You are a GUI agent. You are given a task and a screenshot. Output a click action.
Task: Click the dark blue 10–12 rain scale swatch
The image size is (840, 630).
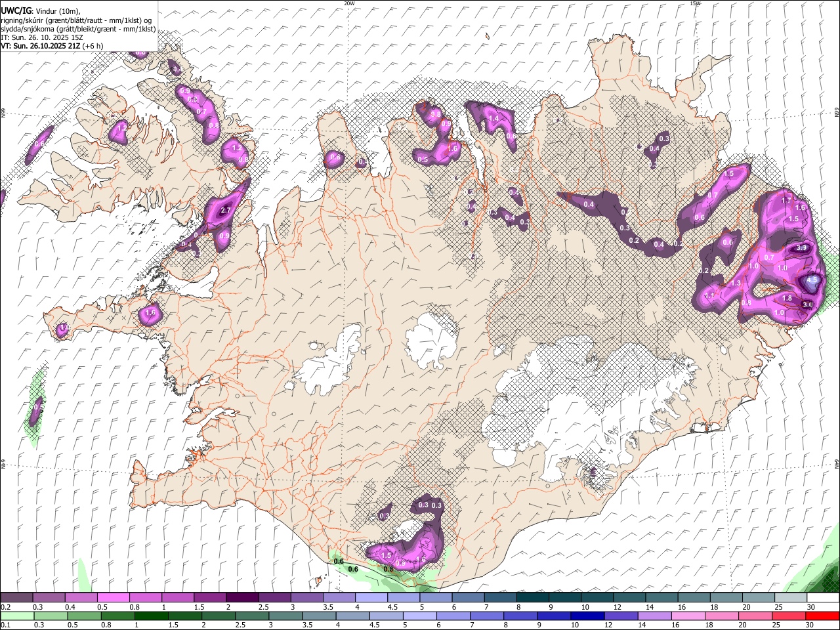tap(587, 616)
